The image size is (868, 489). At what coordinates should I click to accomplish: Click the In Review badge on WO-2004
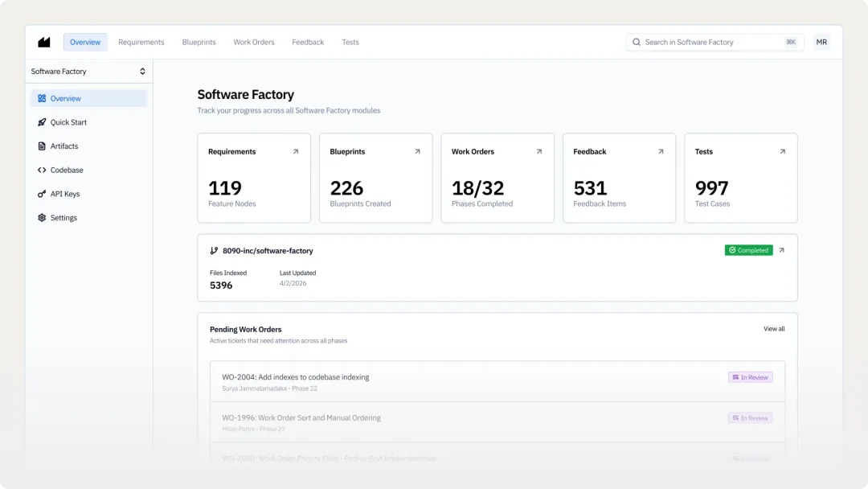coord(751,377)
